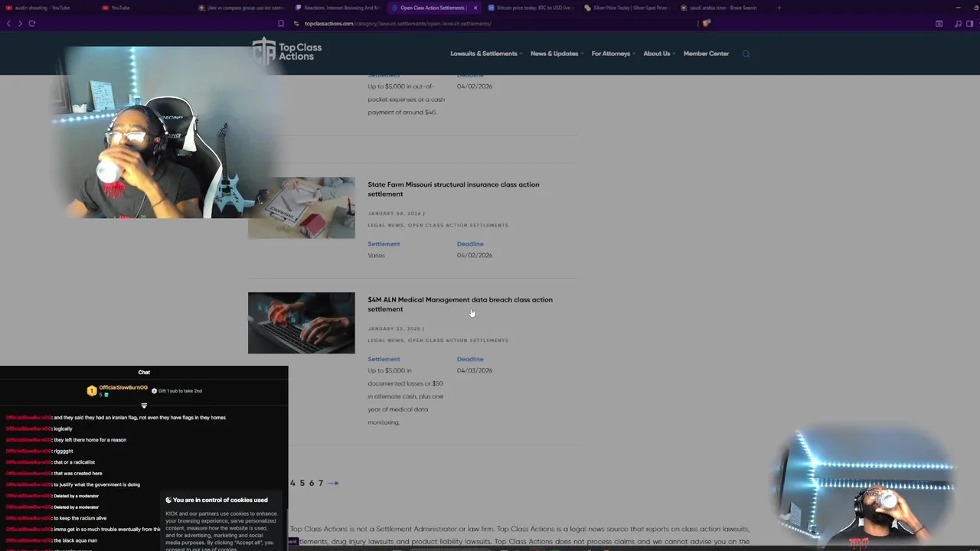Go to page 5 in pagination
This screenshot has height=551, width=980.
302,483
